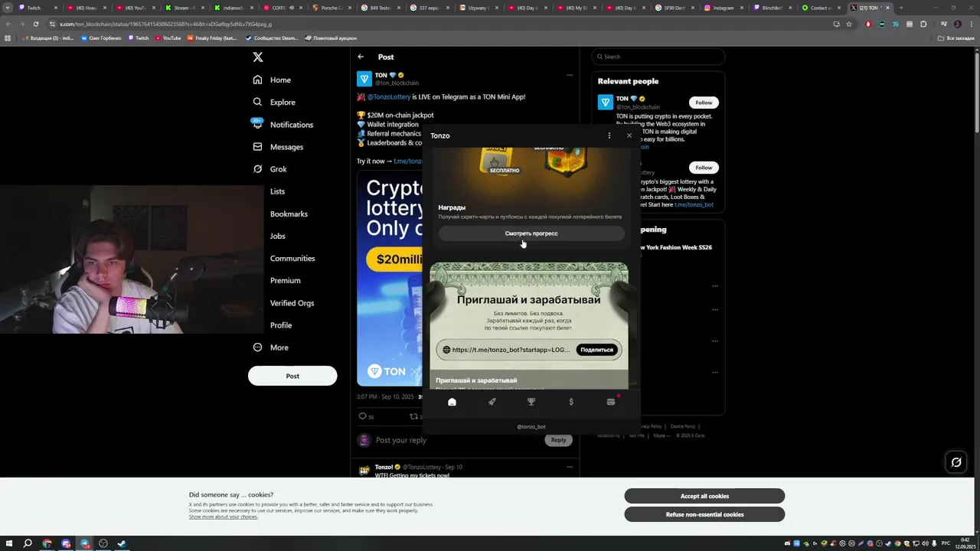The height and width of the screenshot is (551, 980).
Task: Select the rocket tab in Tonzo bottom bar
Action: click(x=492, y=402)
